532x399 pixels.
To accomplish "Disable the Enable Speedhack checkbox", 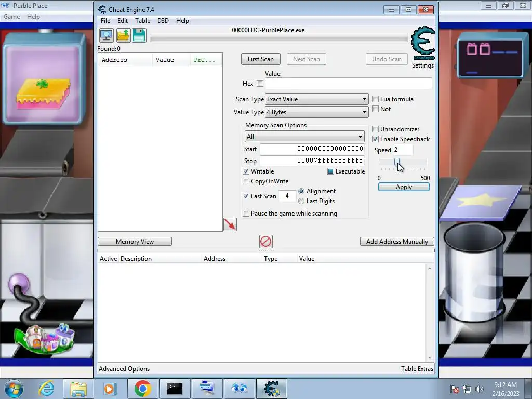I will (x=375, y=139).
